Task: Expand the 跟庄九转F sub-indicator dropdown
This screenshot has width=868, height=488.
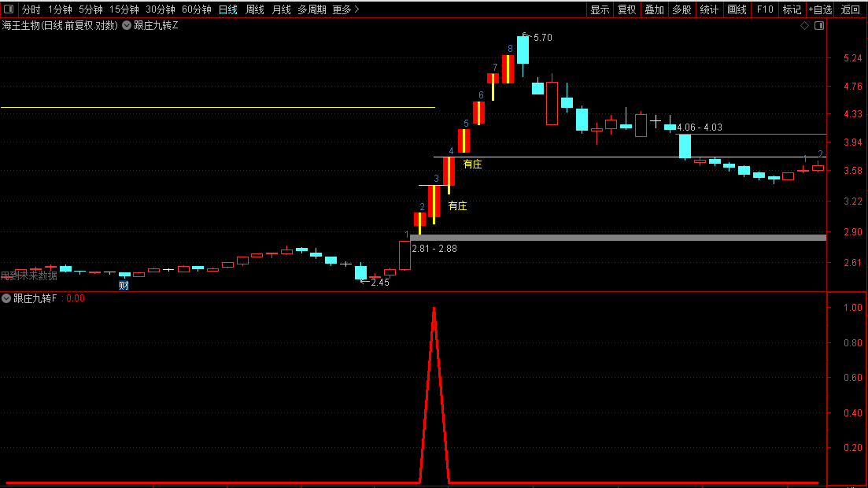Action: (6, 298)
